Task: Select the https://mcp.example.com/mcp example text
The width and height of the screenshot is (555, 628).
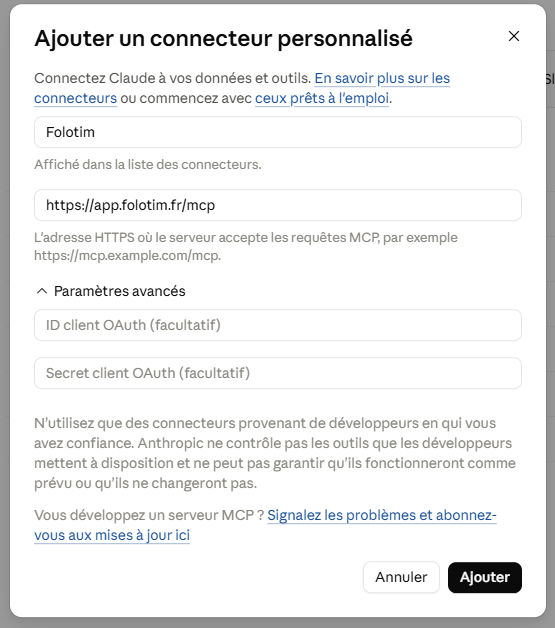Action: pos(127,256)
